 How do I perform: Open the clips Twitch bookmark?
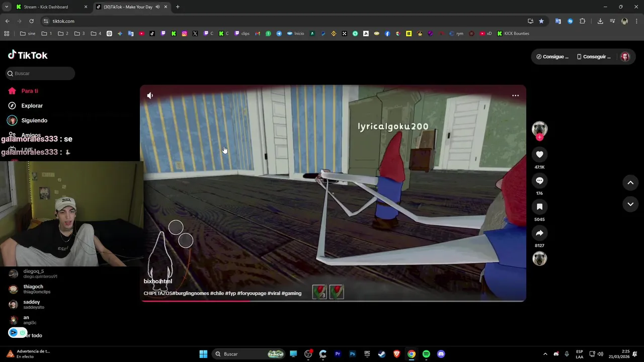tap(242, 34)
